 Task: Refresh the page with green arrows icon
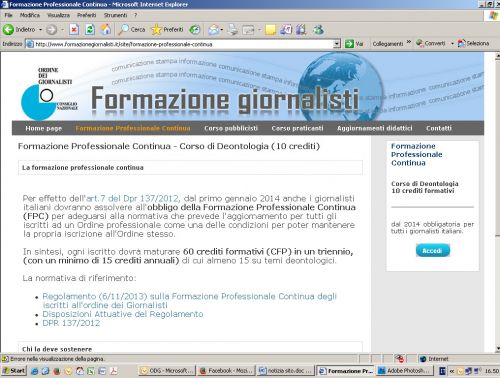(90, 30)
